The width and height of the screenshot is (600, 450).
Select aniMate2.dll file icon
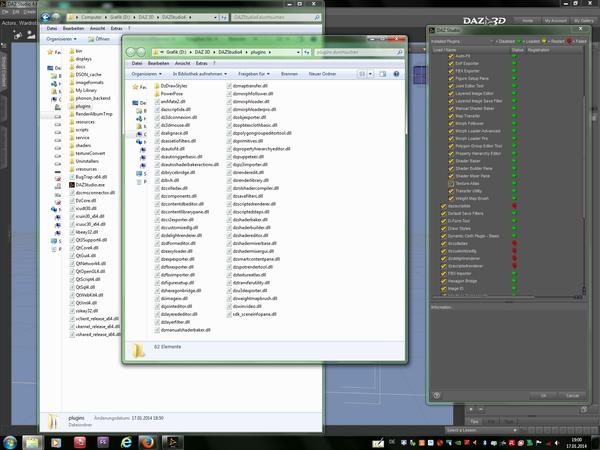click(x=157, y=102)
